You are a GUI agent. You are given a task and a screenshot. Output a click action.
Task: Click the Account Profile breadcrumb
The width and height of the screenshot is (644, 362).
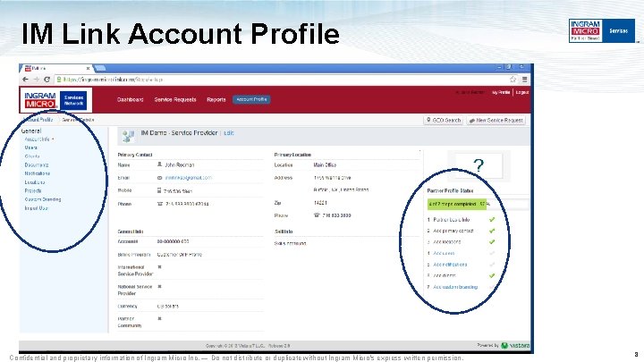pyautogui.click(x=38, y=120)
